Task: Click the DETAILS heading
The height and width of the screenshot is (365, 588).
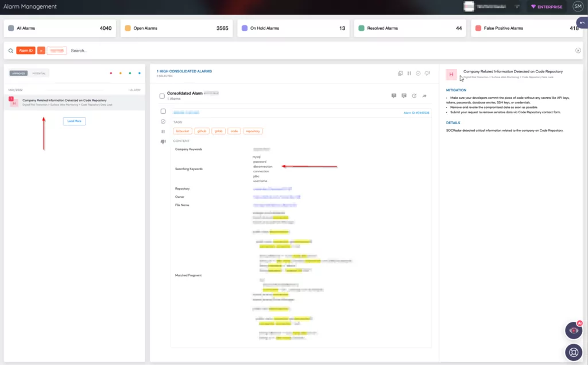Action: click(x=453, y=123)
